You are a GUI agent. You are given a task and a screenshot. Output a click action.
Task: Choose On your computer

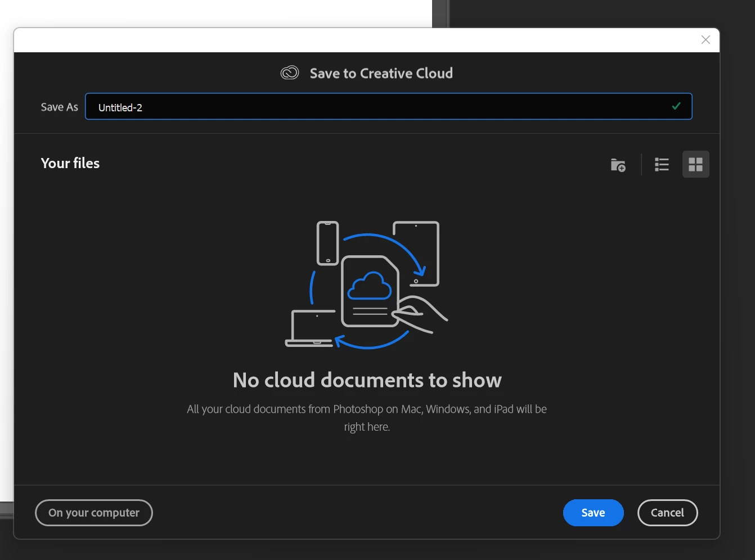[94, 513]
